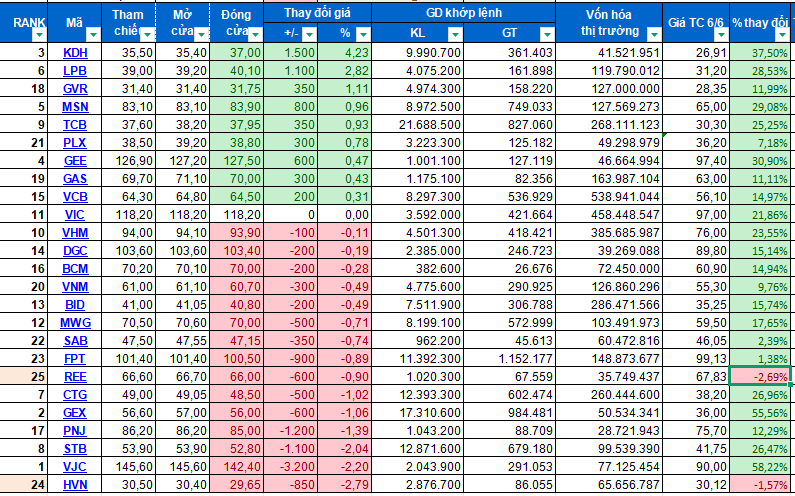Select the 4,23 percent cell for KDH
The image size is (795, 496).
point(344,53)
